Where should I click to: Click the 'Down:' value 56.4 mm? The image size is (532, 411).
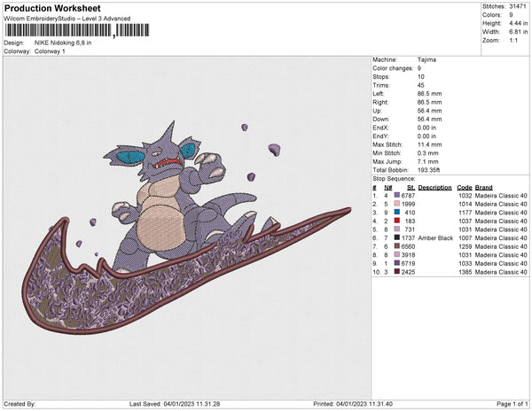(429, 120)
